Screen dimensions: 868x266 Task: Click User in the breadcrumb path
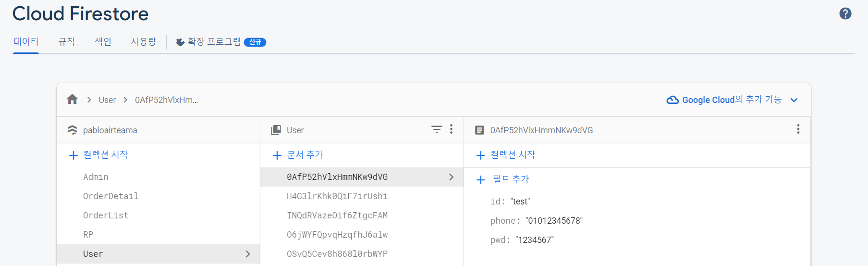coord(107,100)
